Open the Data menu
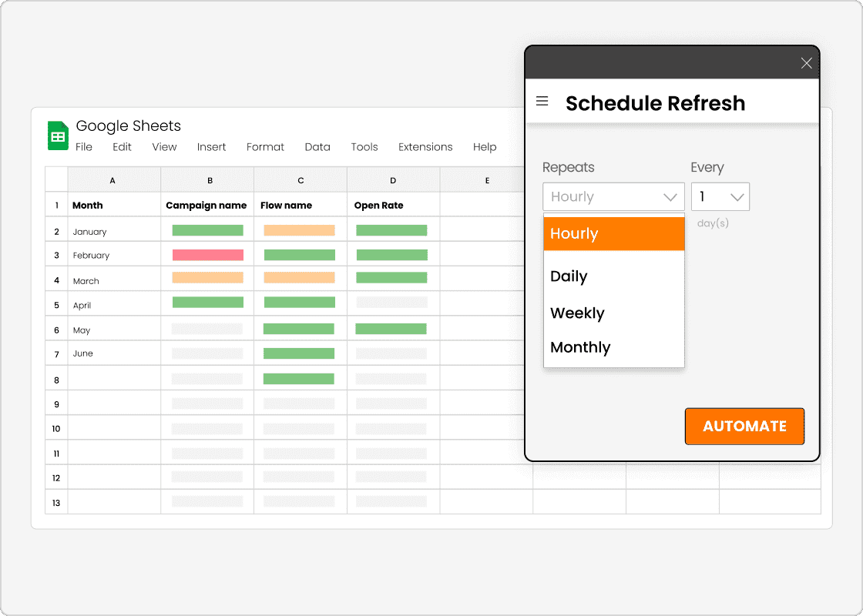 tap(317, 147)
